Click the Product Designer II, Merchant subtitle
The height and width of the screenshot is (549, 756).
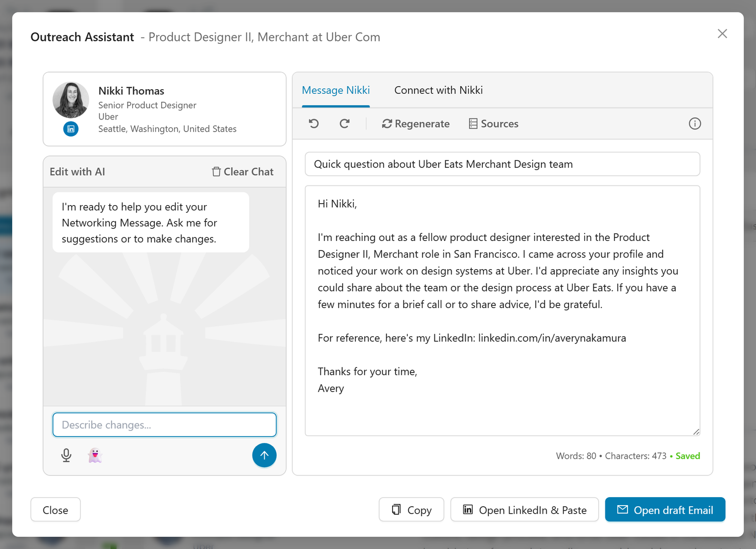[x=264, y=37]
